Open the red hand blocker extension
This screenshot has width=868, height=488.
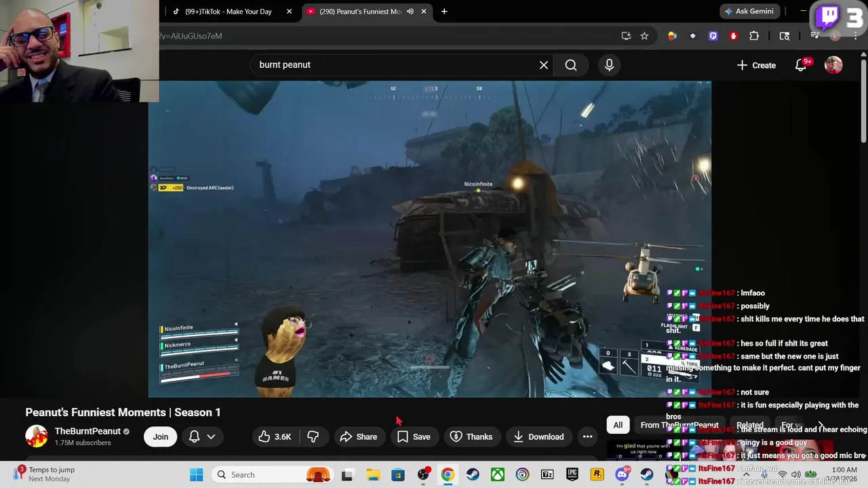tap(733, 36)
